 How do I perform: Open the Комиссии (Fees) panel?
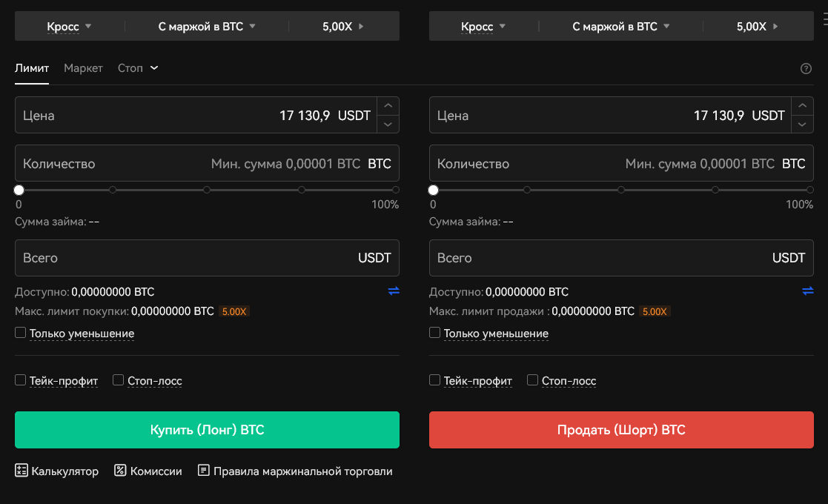click(148, 471)
